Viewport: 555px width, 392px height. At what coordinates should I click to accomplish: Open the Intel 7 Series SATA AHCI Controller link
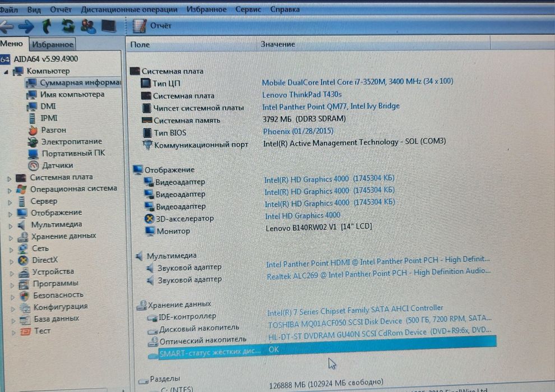355,311
